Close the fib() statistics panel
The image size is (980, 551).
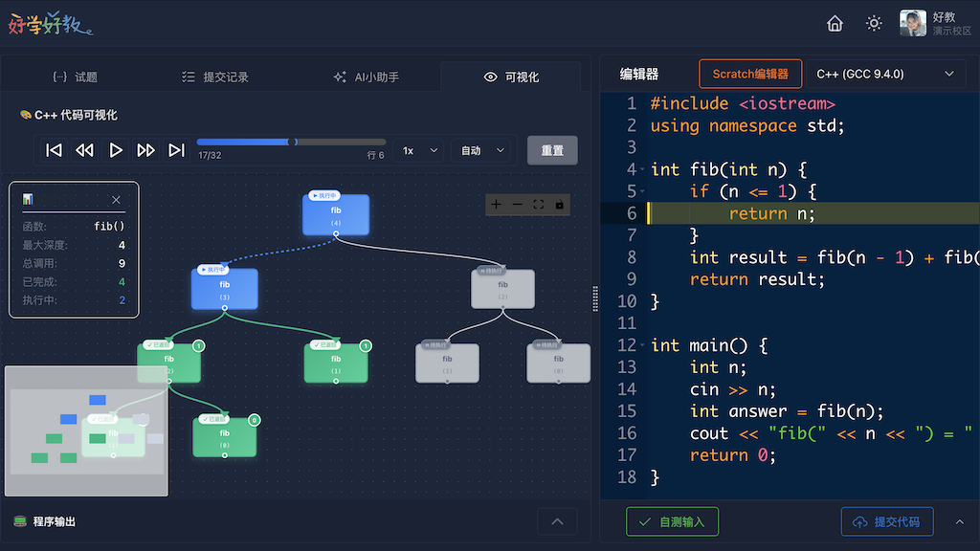tap(116, 200)
